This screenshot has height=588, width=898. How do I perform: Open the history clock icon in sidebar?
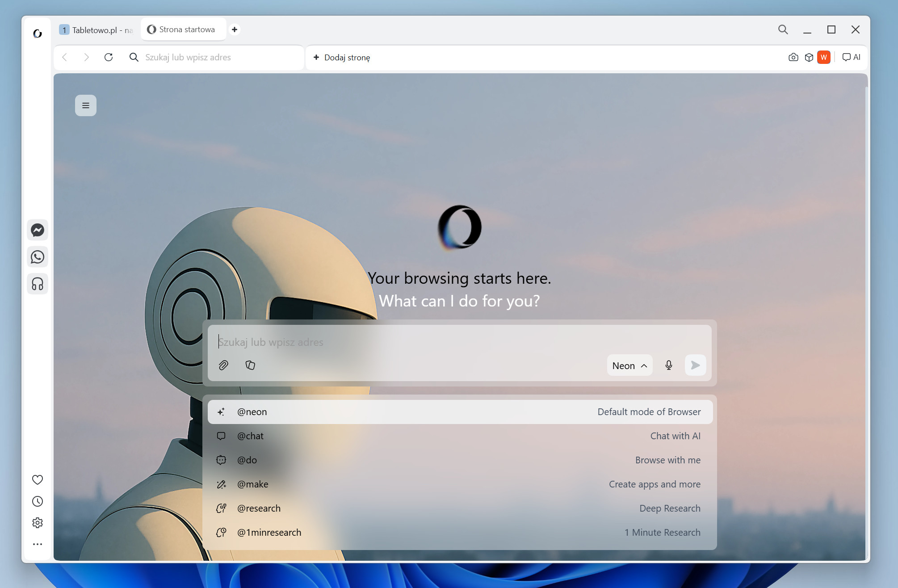(38, 501)
